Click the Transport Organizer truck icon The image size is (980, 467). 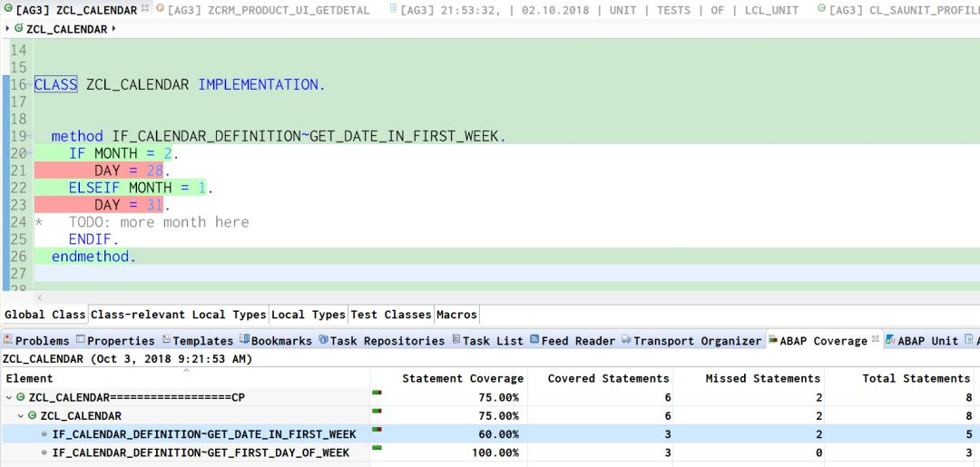(x=625, y=339)
